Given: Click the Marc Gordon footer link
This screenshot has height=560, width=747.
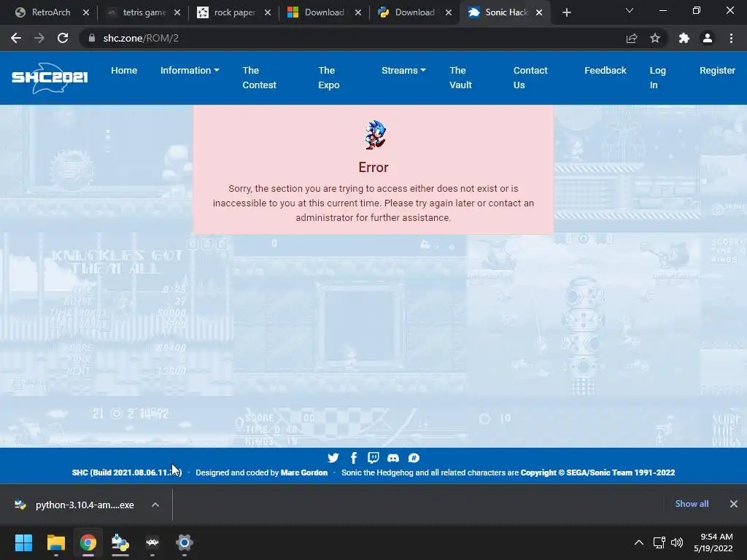Looking at the screenshot, I should [x=304, y=472].
